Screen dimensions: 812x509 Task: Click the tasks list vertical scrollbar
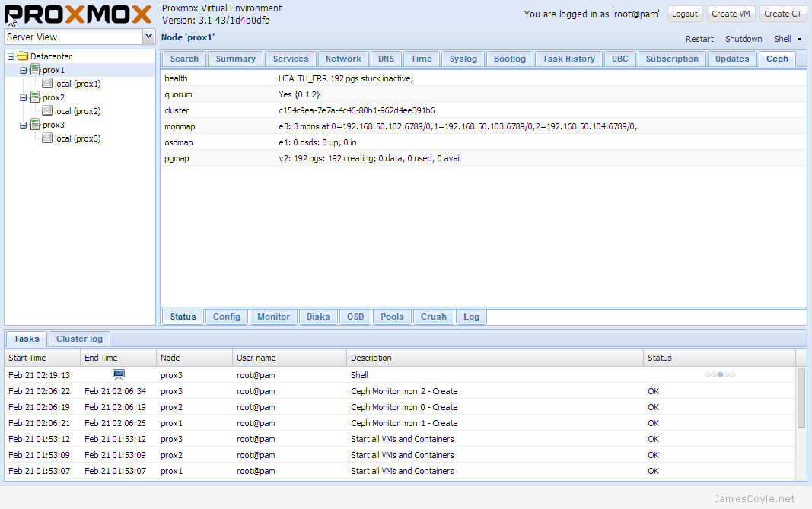[801, 398]
